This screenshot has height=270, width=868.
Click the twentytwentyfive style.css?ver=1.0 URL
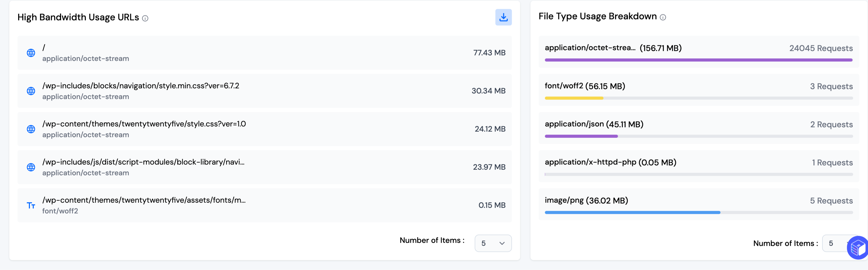click(144, 123)
